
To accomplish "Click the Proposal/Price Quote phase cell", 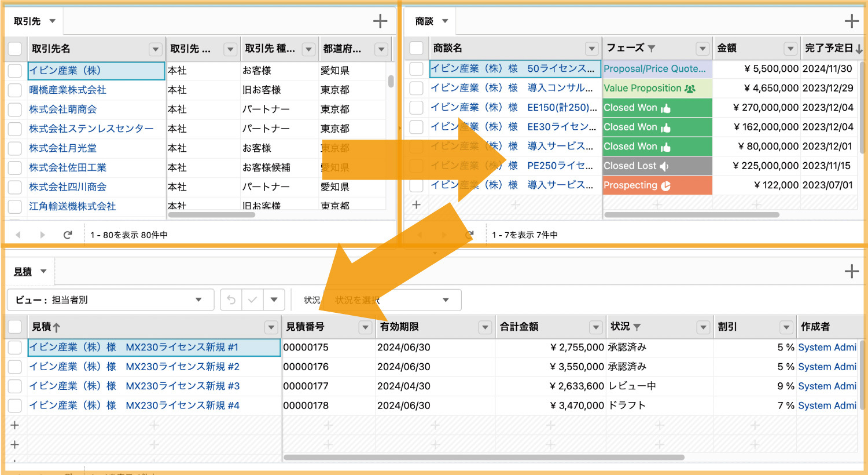I will [x=657, y=69].
